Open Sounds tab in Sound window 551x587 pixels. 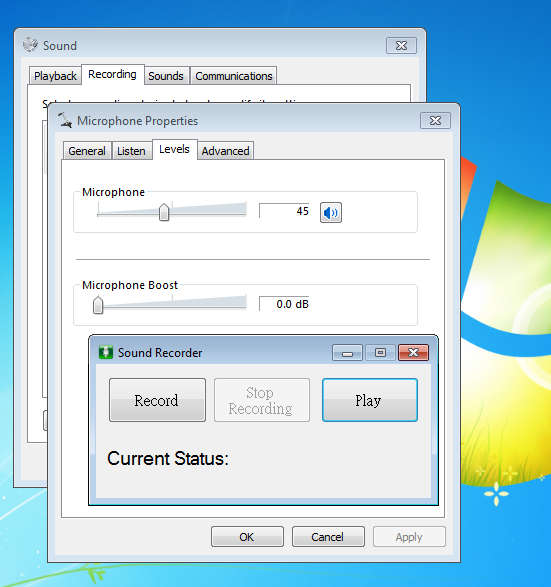click(x=166, y=76)
